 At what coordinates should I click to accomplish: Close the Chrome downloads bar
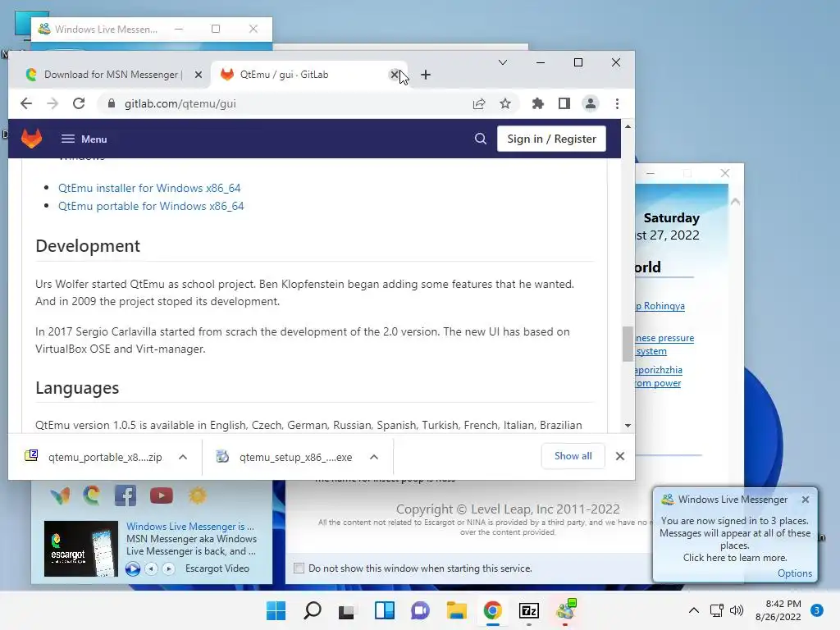620,456
